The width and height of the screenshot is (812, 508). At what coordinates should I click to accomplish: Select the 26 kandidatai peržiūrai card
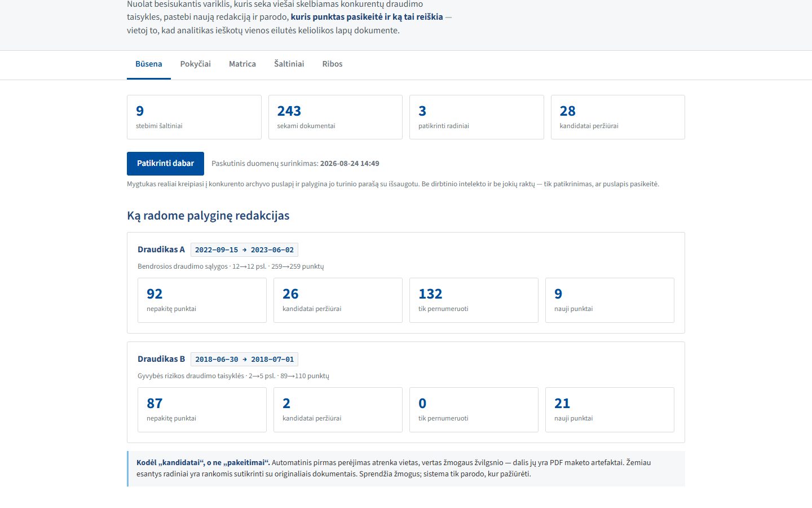pyautogui.click(x=338, y=300)
